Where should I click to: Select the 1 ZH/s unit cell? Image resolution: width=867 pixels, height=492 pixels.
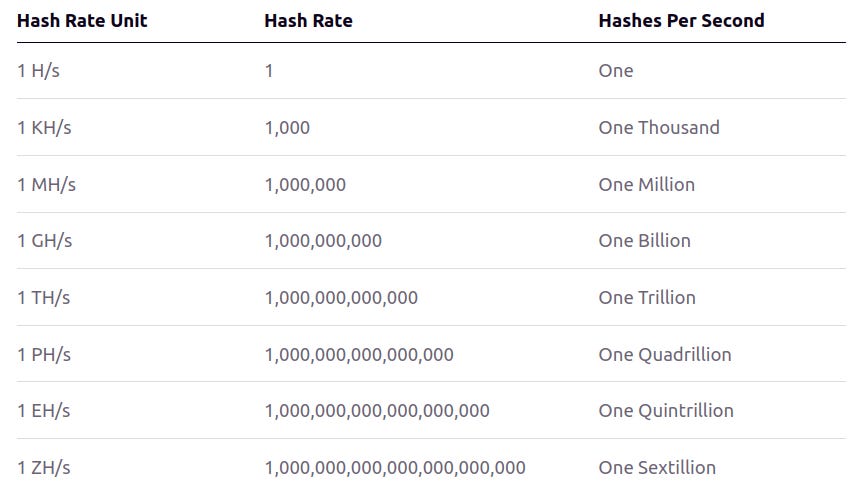pyautogui.click(x=44, y=468)
